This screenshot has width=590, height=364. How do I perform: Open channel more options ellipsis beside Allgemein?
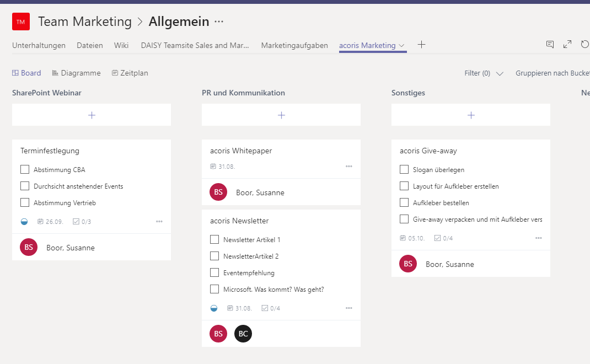pyautogui.click(x=219, y=22)
